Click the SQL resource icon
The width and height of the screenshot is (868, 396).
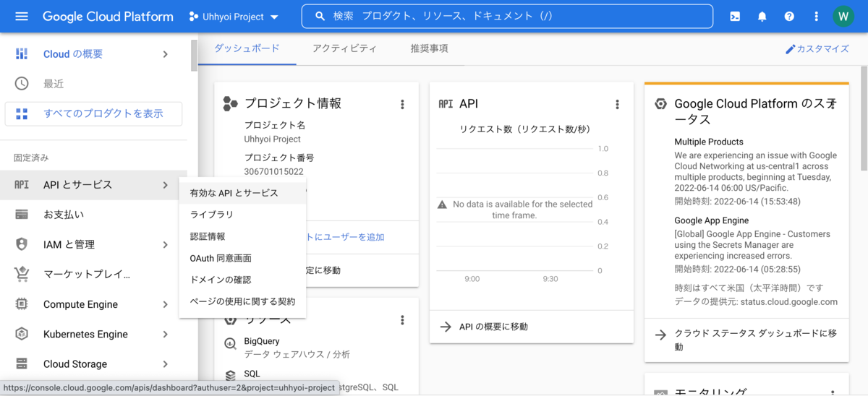click(230, 376)
